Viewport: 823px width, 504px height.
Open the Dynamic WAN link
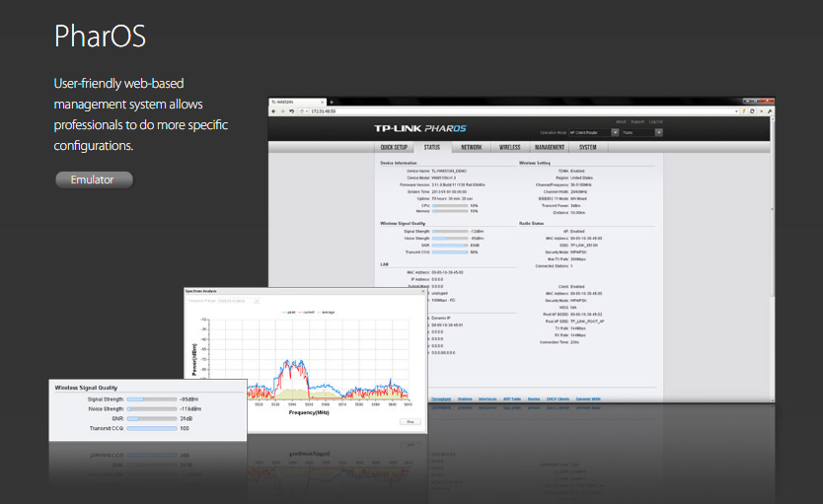point(588,399)
